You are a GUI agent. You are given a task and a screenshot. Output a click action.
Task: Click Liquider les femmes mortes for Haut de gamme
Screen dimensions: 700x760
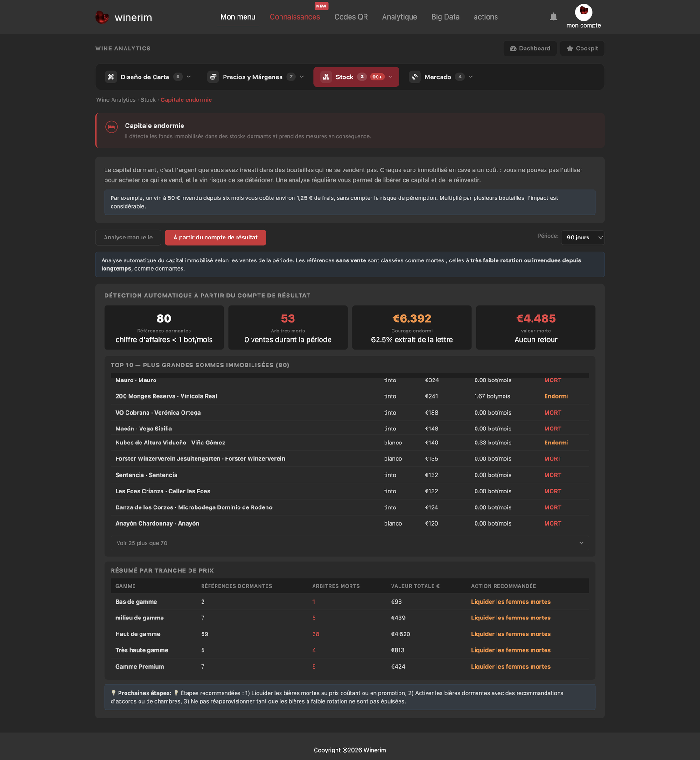[511, 634]
